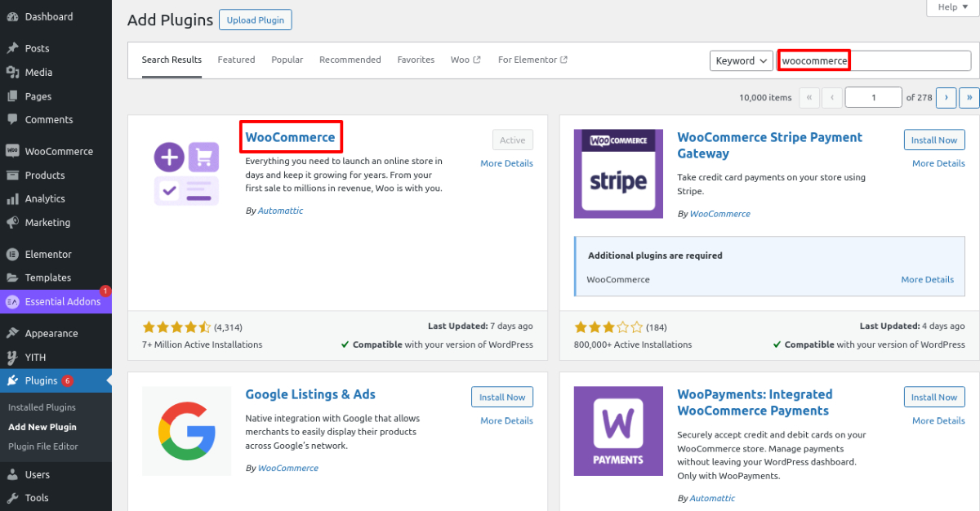Click the '10,000 items' count text
The width and height of the screenshot is (980, 511).
(765, 97)
